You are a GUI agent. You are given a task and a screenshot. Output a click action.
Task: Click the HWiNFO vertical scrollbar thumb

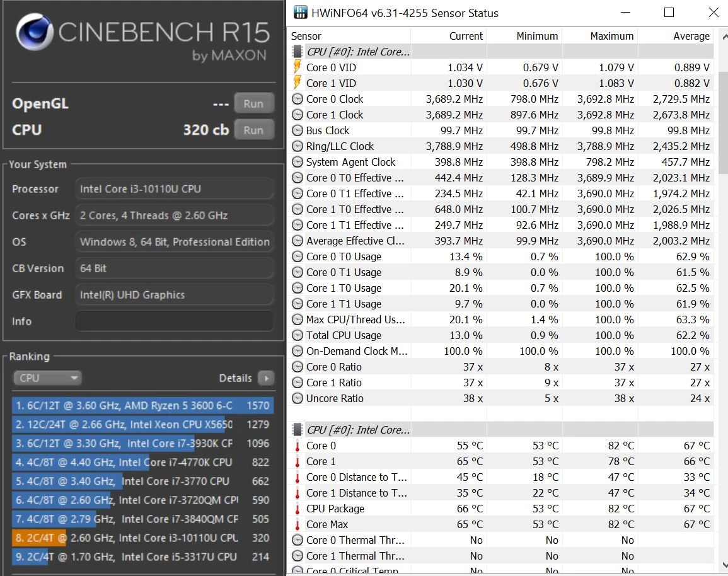coord(723,122)
